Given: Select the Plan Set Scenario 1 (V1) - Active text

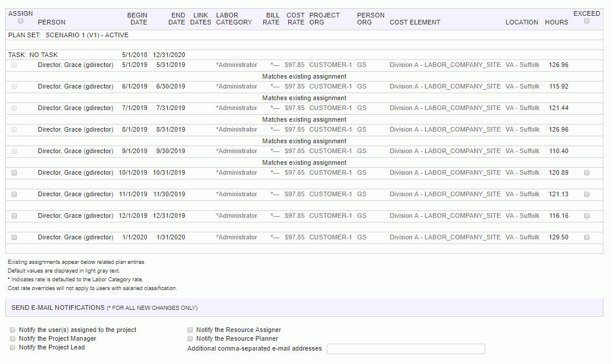Looking at the screenshot, I should [68, 35].
